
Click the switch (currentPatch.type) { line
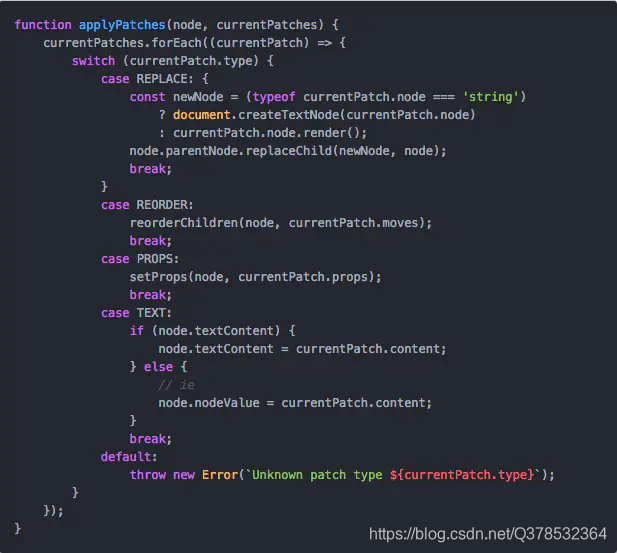(172, 61)
